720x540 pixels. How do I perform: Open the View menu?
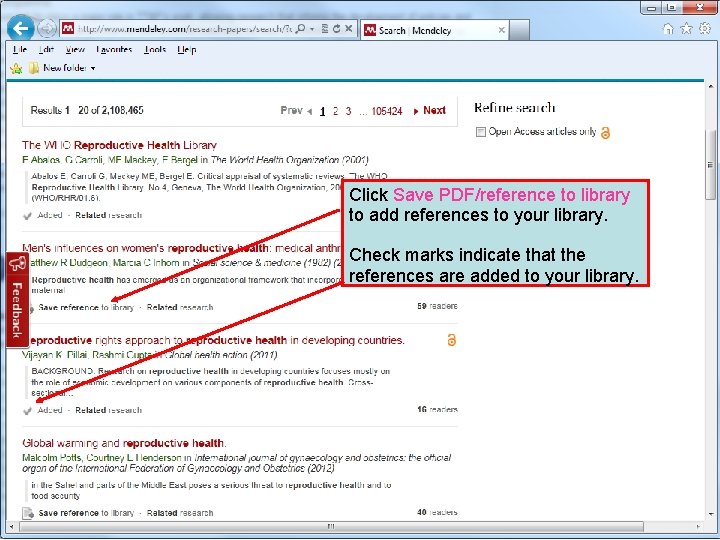[x=75, y=49]
